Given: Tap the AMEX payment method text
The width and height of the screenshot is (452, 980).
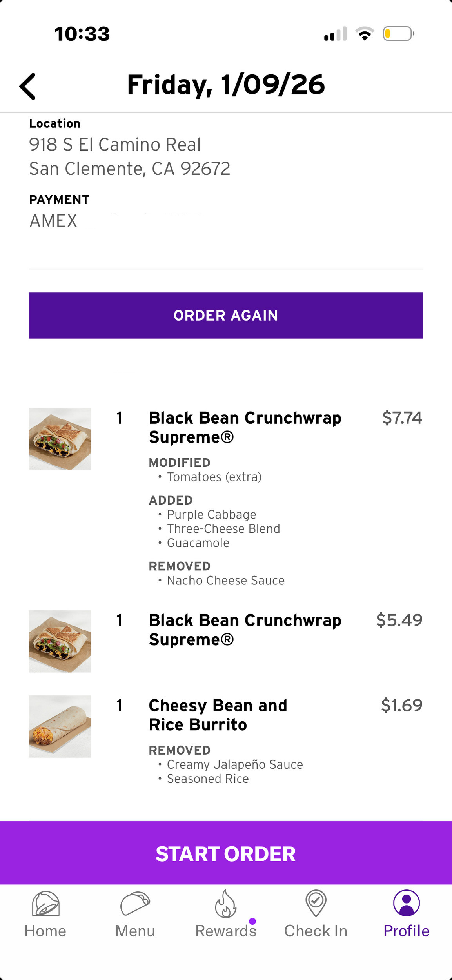Looking at the screenshot, I should [53, 221].
